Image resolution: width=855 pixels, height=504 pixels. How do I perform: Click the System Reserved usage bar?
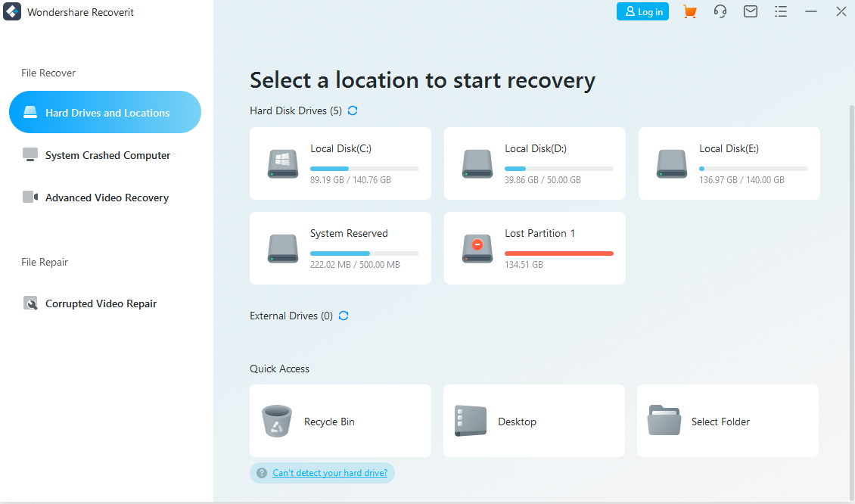click(x=364, y=254)
